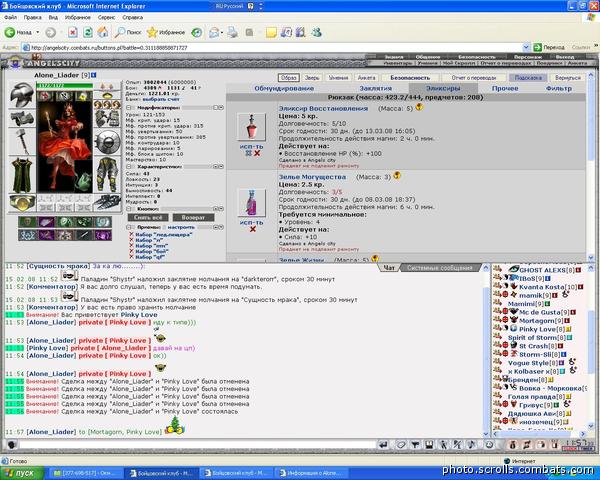The width and height of the screenshot is (600, 480).
Task: Click the browser Назад back button
Action: (x=18, y=33)
